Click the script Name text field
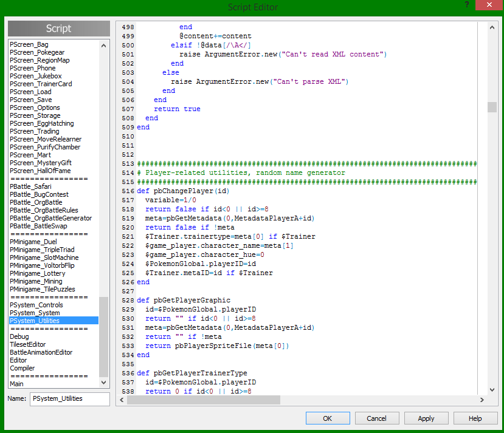504x433 pixels. [69, 399]
